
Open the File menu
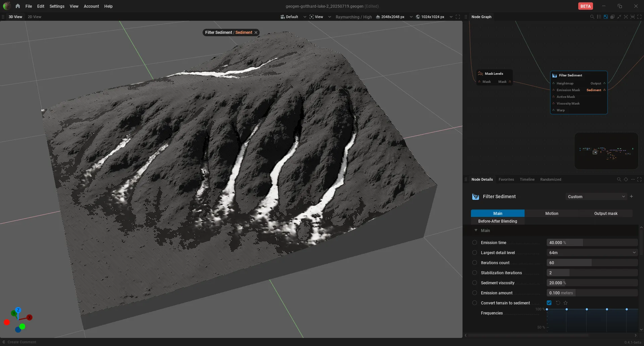(29, 6)
